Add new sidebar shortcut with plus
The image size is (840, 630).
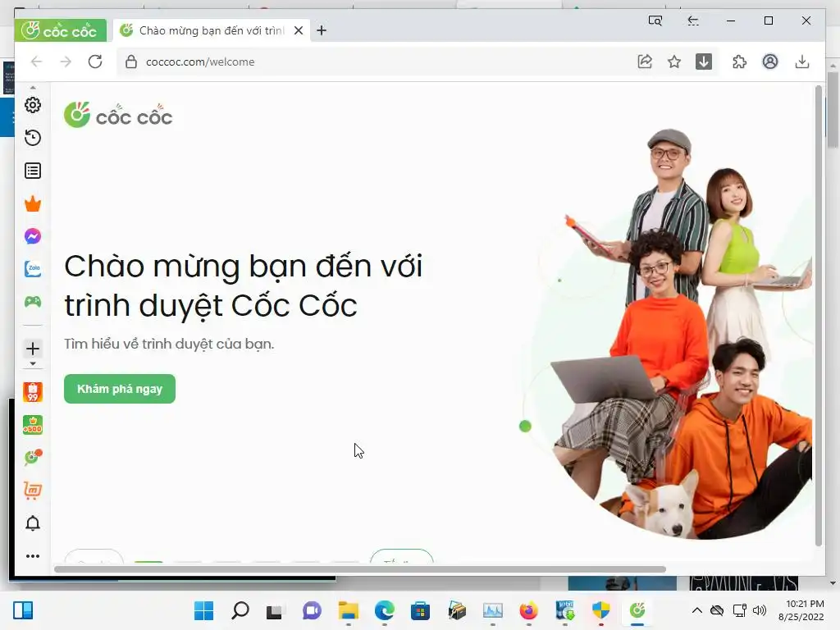33,349
